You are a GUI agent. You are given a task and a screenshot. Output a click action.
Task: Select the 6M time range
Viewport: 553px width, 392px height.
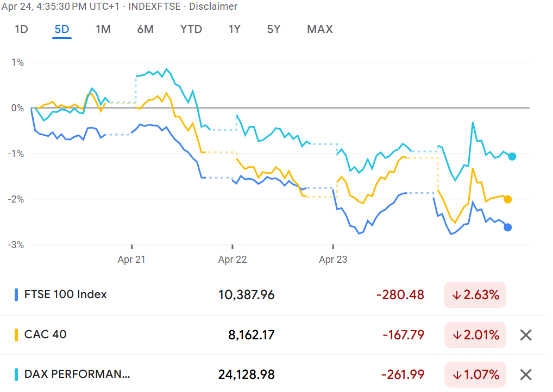point(145,29)
